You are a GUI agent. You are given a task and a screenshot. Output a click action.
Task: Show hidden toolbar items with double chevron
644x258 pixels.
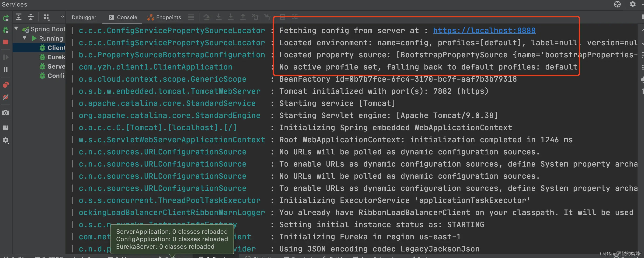point(62,17)
